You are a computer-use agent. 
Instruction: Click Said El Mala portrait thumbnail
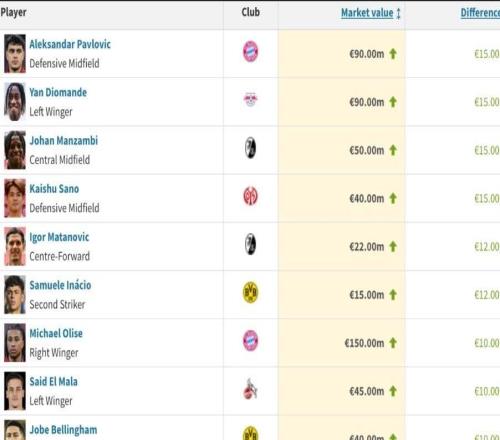pos(15,391)
